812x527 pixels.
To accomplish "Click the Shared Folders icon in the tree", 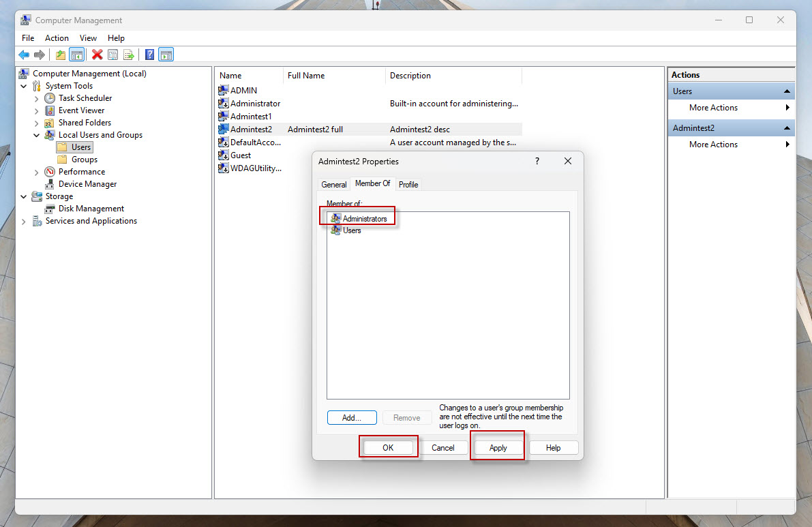I will pyautogui.click(x=50, y=123).
